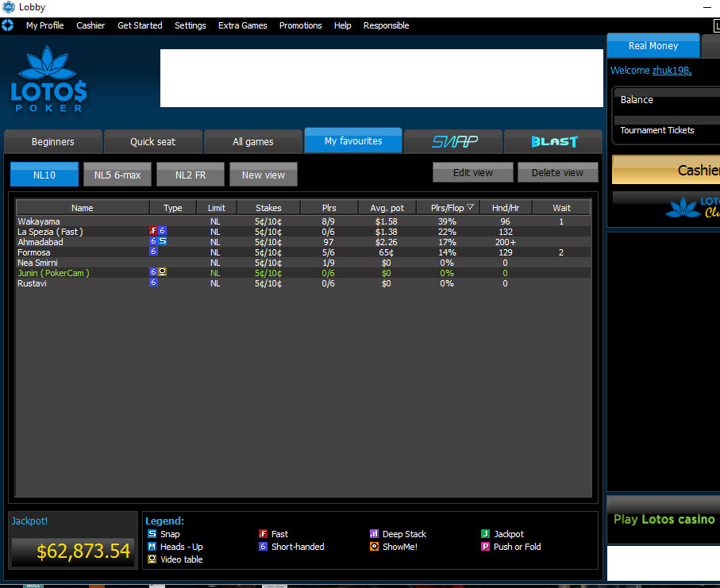Image resolution: width=720 pixels, height=588 pixels.
Task: Click the Lotos Poker logo
Action: 48,79
